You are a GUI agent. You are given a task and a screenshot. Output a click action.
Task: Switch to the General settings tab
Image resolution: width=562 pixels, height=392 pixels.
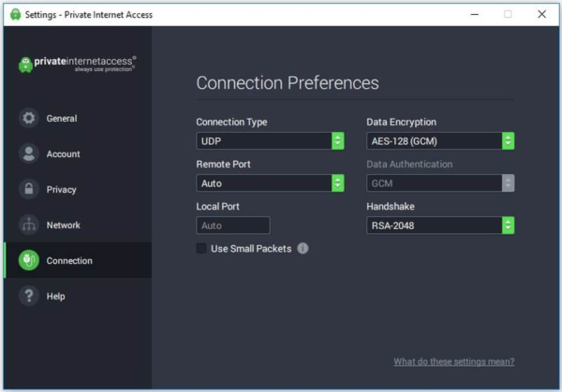coord(78,118)
